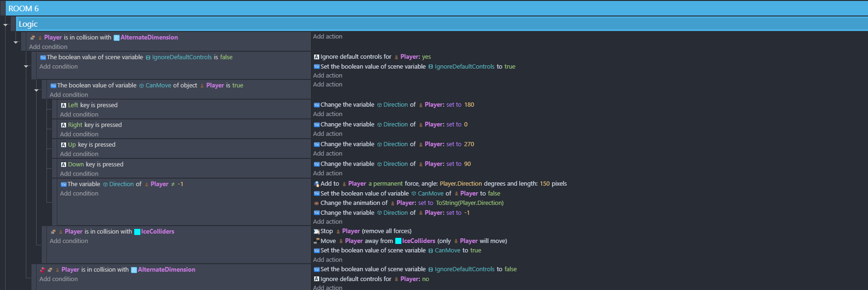The image size is (868, 290).
Task: Click Stop forces icon of Stop Player action
Action: (x=316, y=231)
